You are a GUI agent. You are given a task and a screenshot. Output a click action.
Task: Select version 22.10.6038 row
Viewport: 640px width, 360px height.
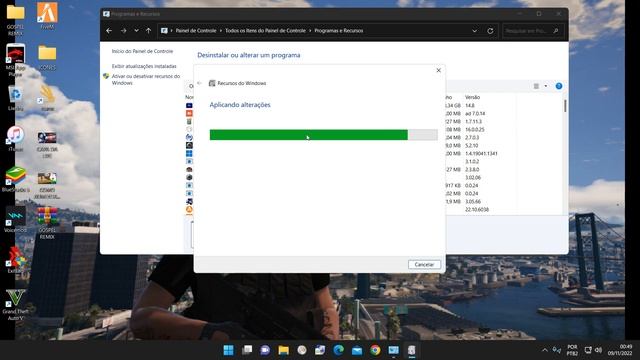(477, 209)
